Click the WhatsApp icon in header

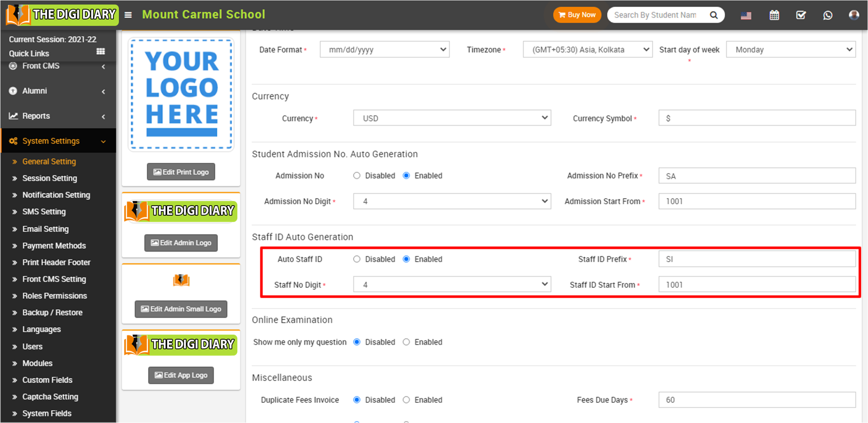coord(827,15)
